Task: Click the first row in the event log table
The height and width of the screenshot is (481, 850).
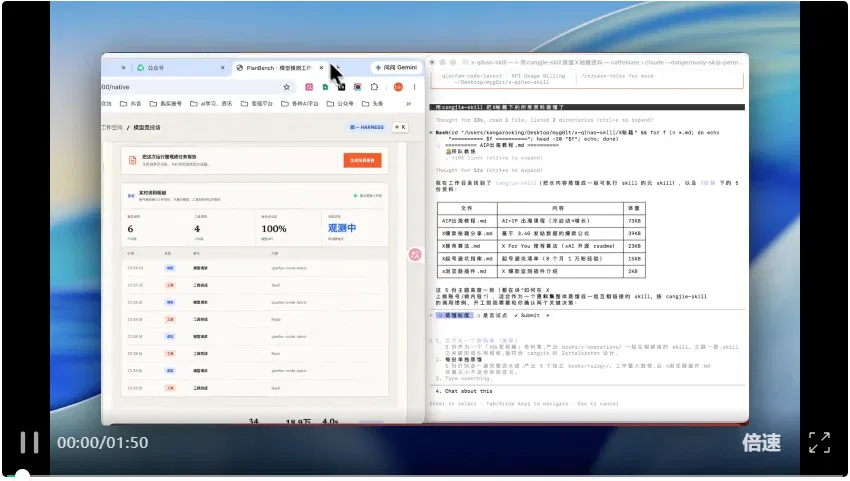Action: click(x=254, y=268)
